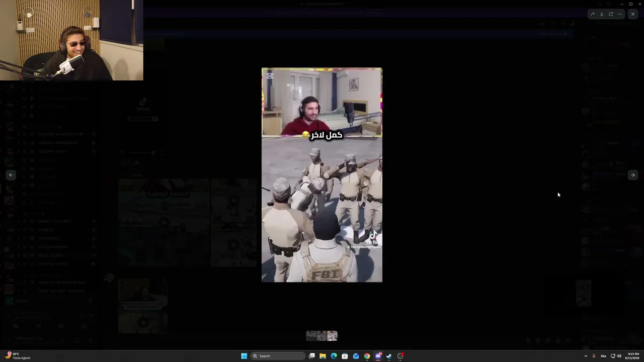
Task: Switch to Discord on the taskbar
Action: point(378,356)
